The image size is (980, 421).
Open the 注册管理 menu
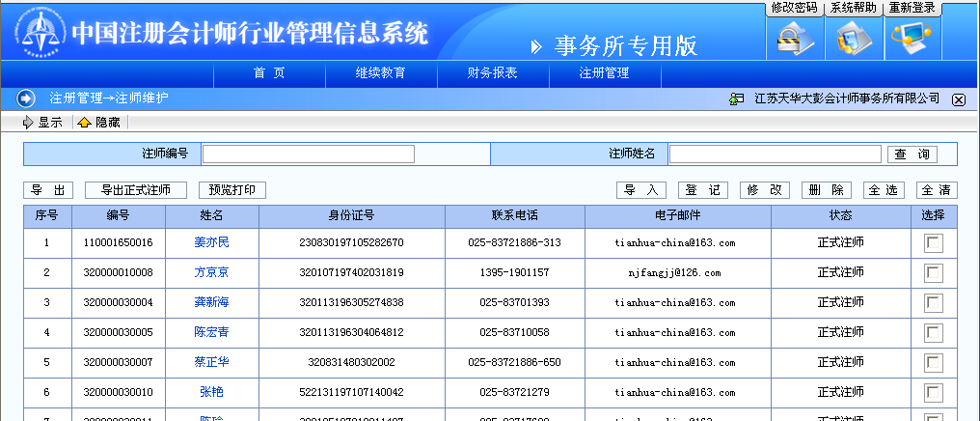tap(605, 73)
